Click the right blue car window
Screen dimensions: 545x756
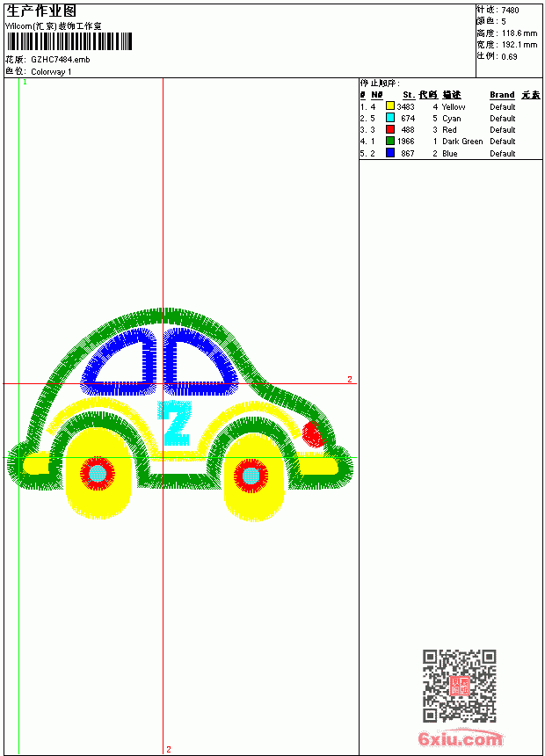200,361
